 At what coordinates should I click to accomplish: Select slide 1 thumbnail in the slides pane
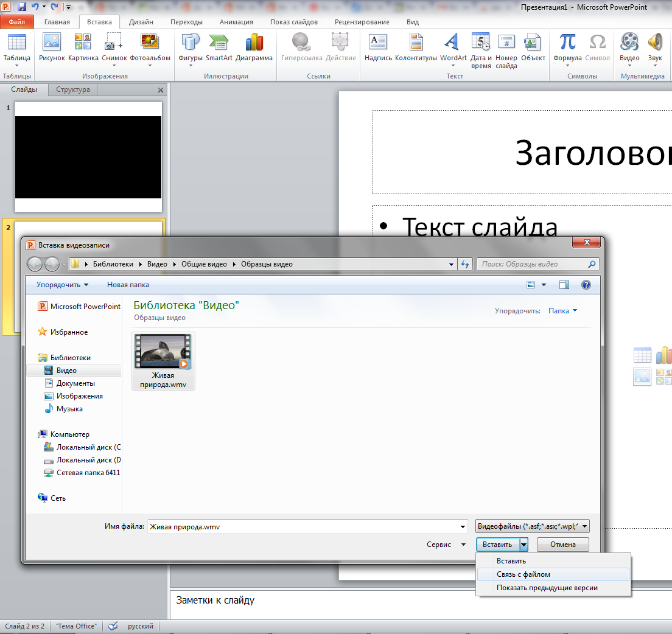tap(88, 157)
